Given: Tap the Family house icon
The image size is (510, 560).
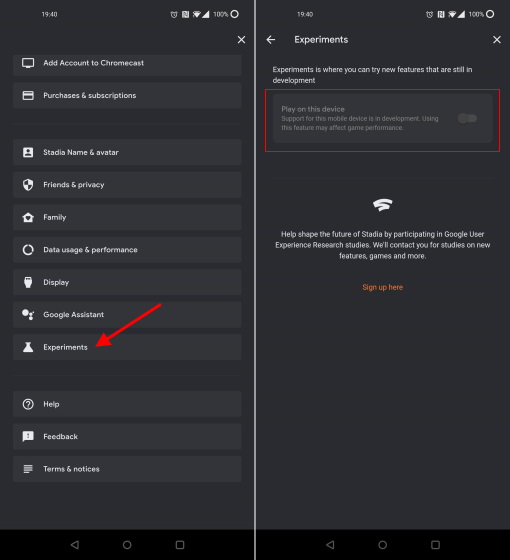Looking at the screenshot, I should [x=28, y=217].
